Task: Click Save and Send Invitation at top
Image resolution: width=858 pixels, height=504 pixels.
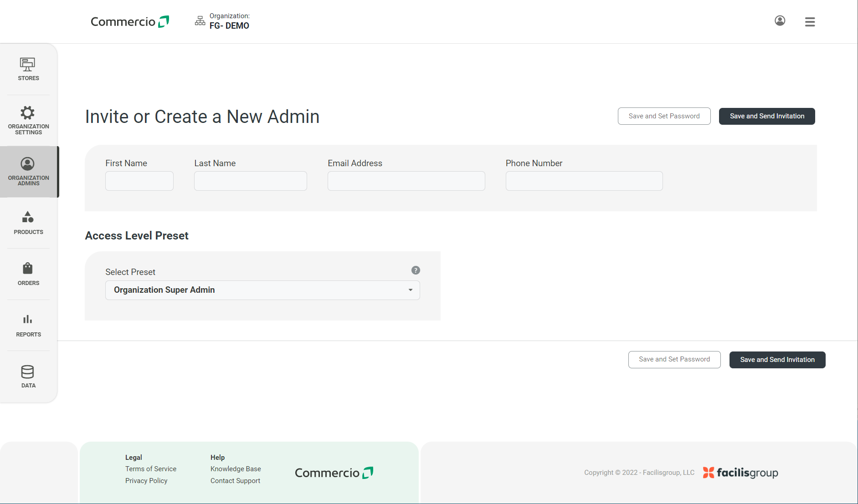Action: click(x=766, y=116)
